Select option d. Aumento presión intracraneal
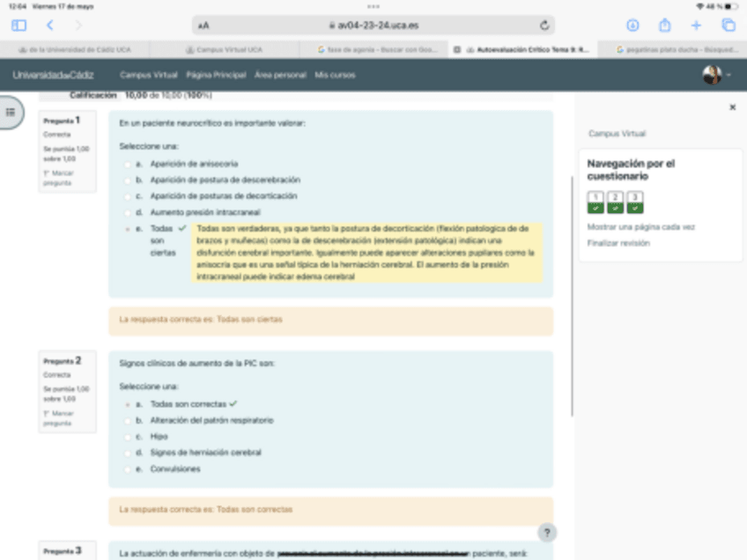Viewport: 747px width, 560px height. coord(127,212)
